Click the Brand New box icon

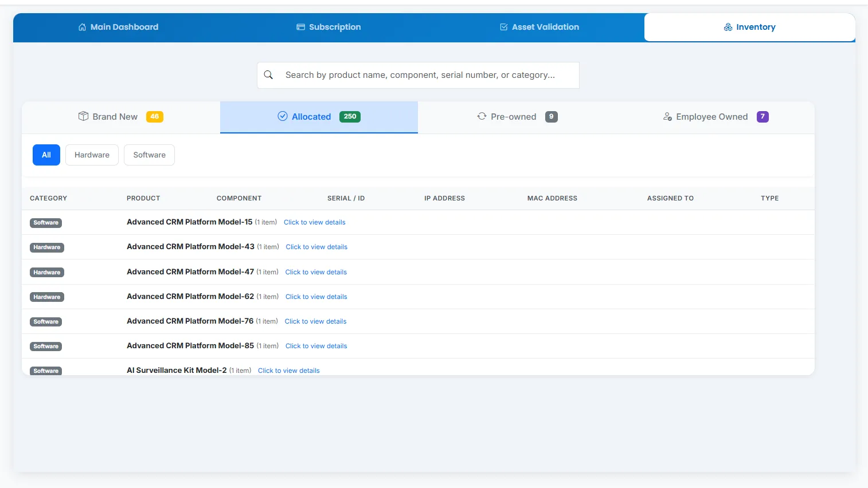pos(83,116)
